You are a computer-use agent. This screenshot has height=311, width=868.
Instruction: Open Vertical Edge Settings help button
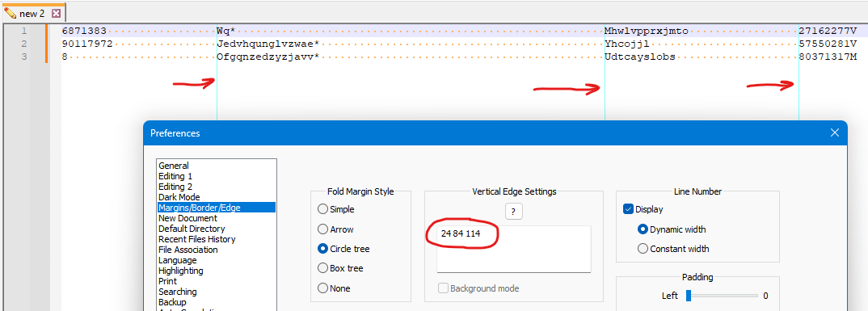tap(514, 212)
